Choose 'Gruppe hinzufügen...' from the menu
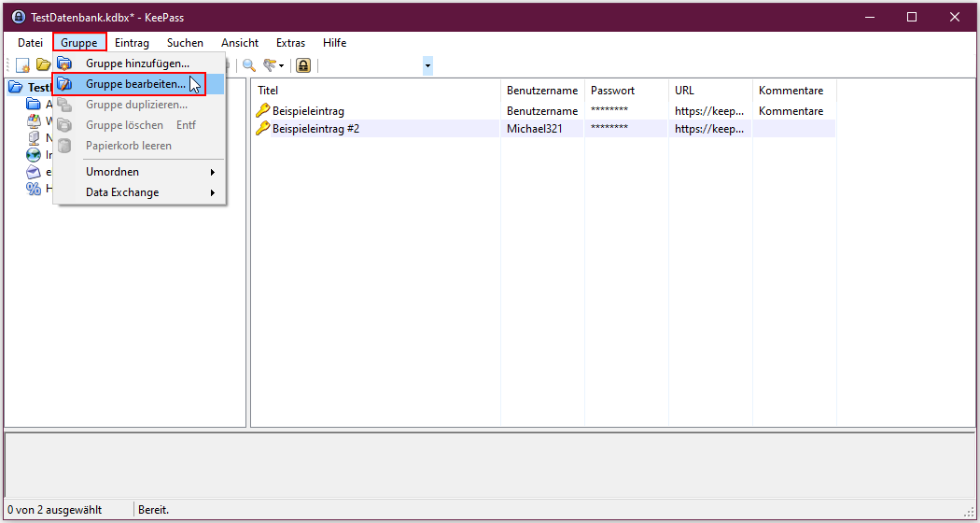980x523 pixels. tap(139, 64)
